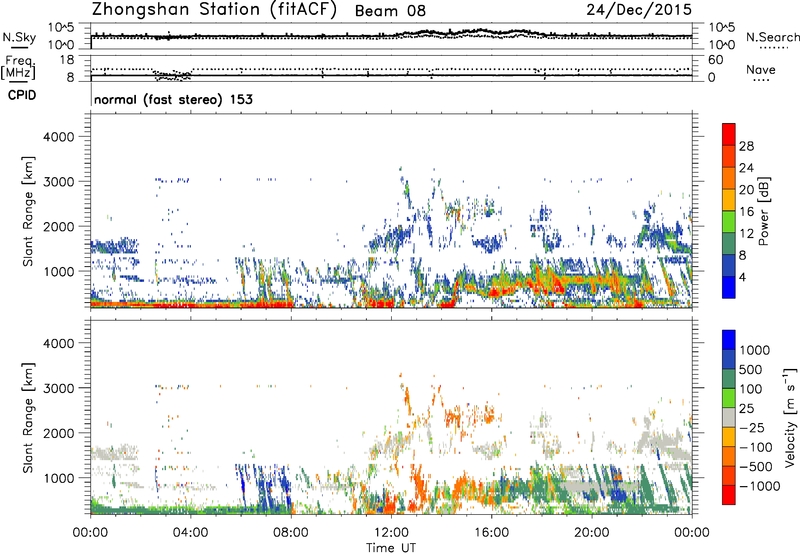This screenshot has width=800, height=554.
Task: Click the '16:00' time tick label
Action: (491, 533)
